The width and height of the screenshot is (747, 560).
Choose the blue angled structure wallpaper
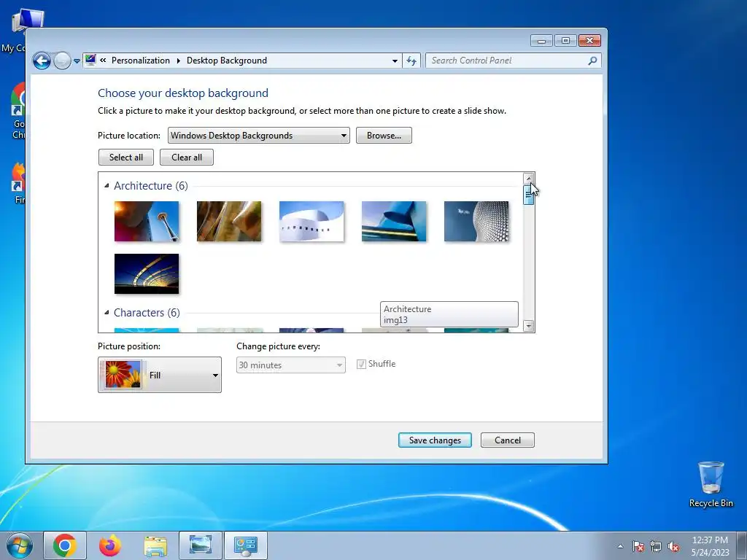click(394, 222)
